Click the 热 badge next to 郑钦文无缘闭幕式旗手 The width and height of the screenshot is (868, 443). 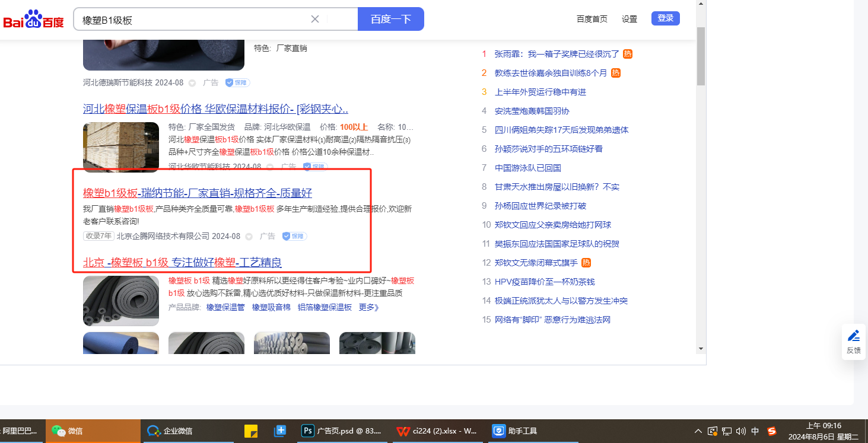(586, 263)
